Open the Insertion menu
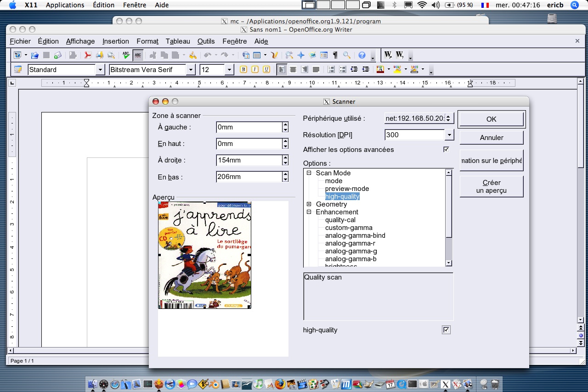 (116, 41)
